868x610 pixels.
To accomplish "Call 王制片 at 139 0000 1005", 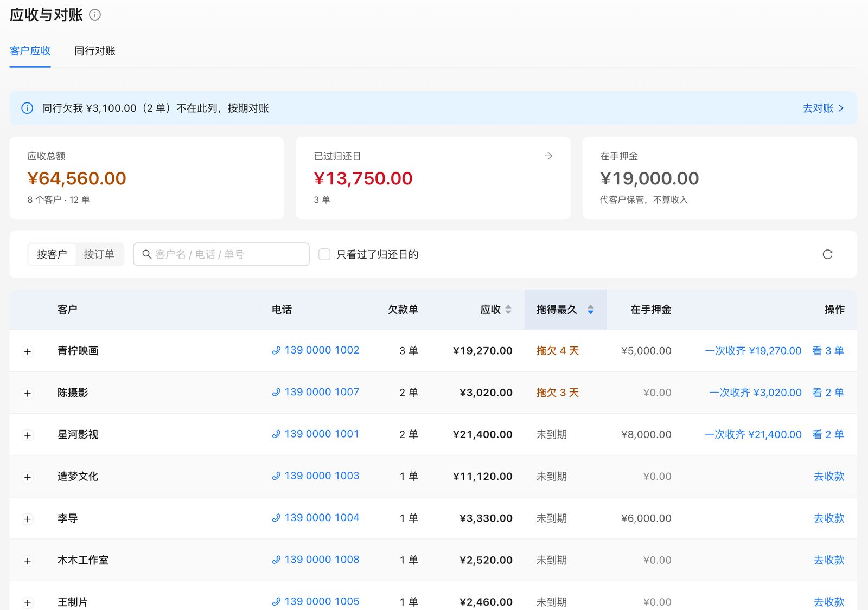I will click(x=315, y=601).
